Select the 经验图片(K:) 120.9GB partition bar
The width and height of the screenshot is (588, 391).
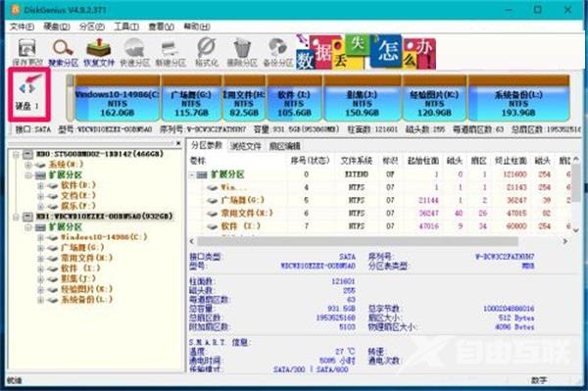434,99
